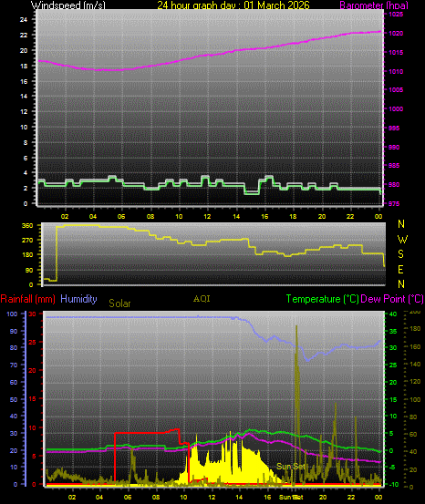The image size is (425, 504).
Task: Click the "Barometer (hpa)" axis title
Action: click(374, 5)
